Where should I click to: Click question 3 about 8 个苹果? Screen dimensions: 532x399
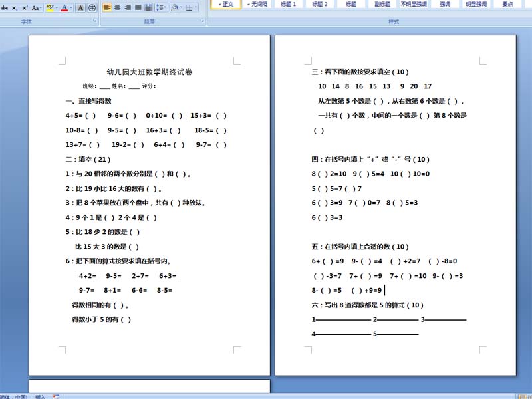pos(136,203)
